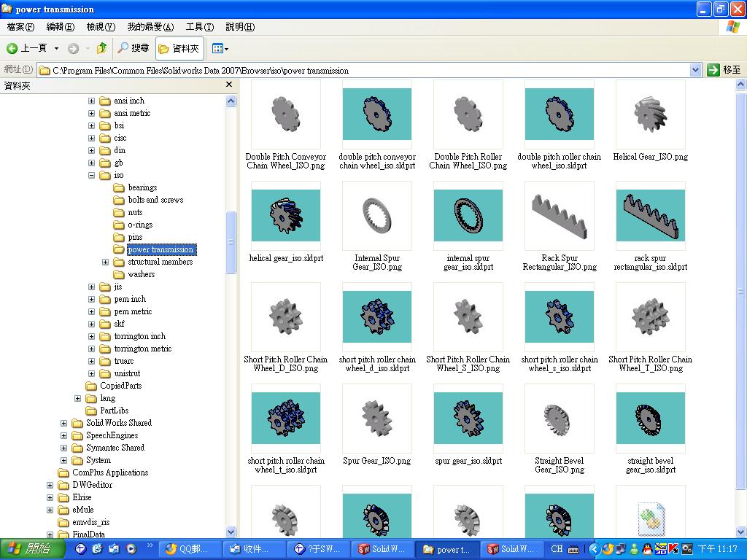The height and width of the screenshot is (560, 747).
Task: Click the Forward arrow icon in toolbar
Action: (73, 48)
